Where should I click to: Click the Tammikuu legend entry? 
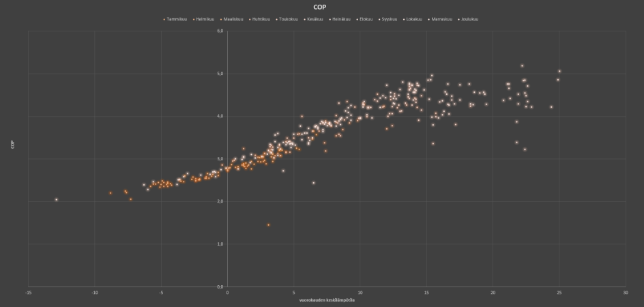[175, 19]
